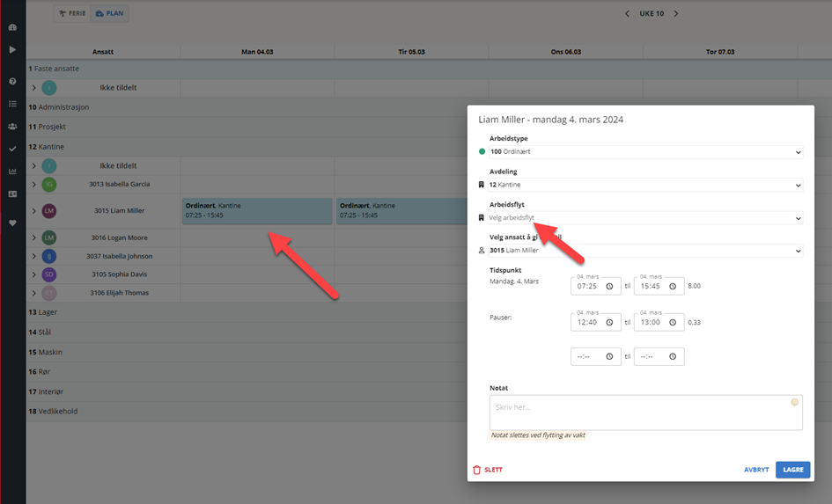Click Elijah Thomas avatar ET
The image size is (832, 504).
click(49, 293)
